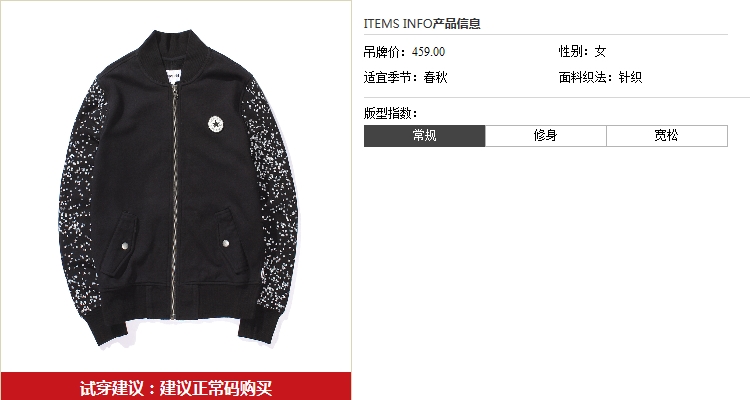Click the left pocket snap button
750x400 pixels.
[x=125, y=245]
